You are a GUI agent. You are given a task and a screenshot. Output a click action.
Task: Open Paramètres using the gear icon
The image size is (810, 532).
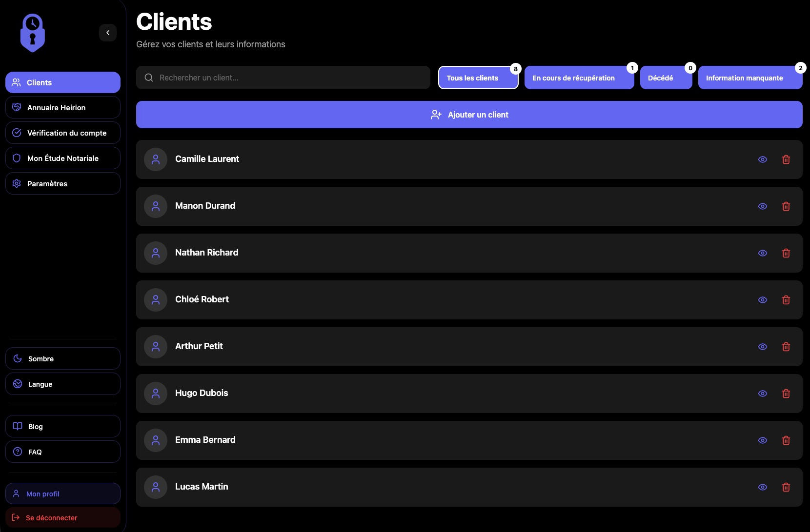pyautogui.click(x=17, y=183)
